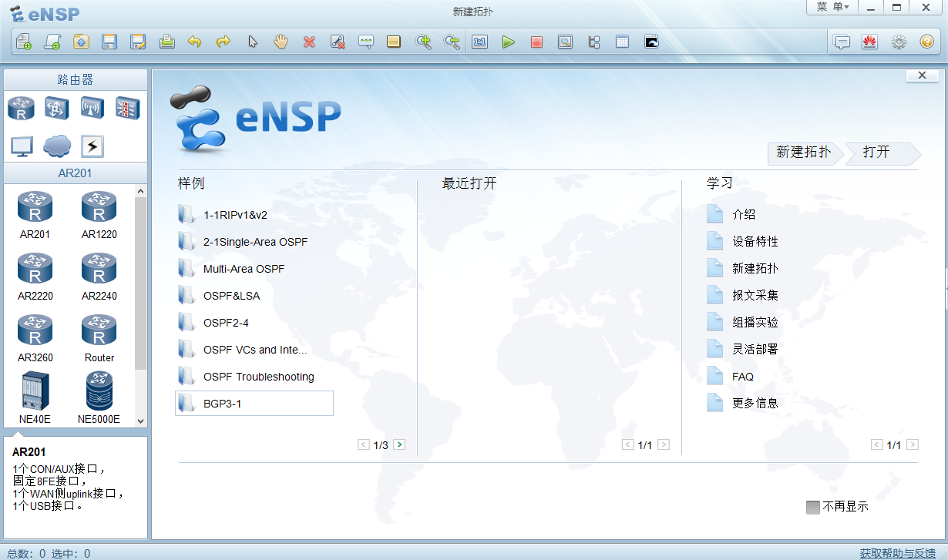Go to previous page of 样例 list
948x560 pixels.
pyautogui.click(x=364, y=444)
